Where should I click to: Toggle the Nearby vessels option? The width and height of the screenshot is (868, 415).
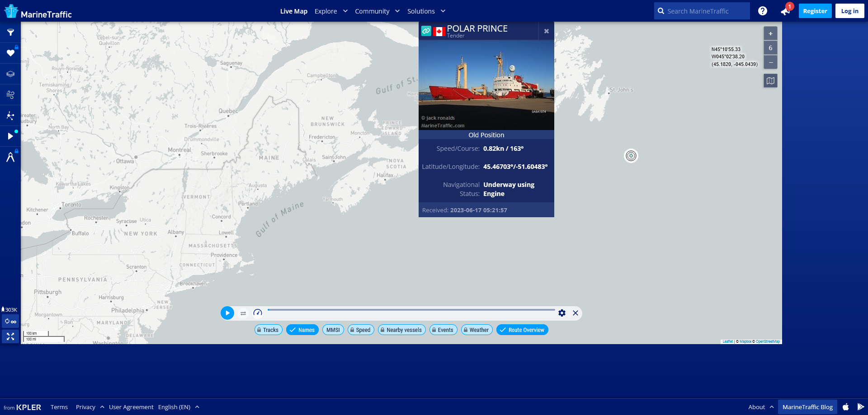click(x=402, y=330)
